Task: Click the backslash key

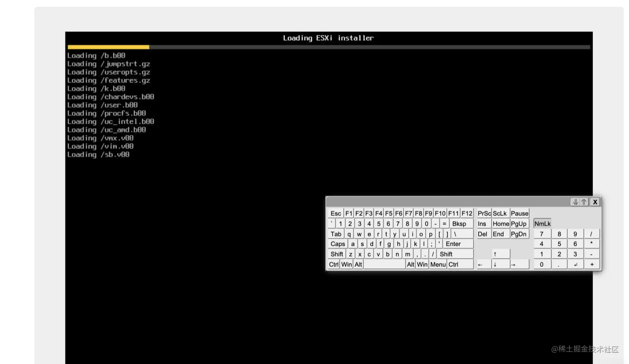Action: pyautogui.click(x=462, y=234)
